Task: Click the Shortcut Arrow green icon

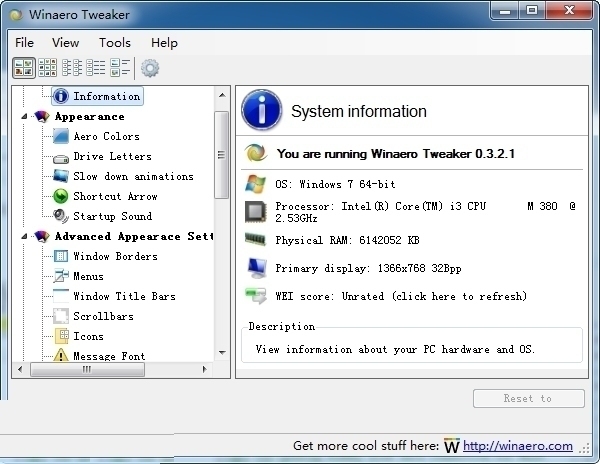Action: click(61, 196)
